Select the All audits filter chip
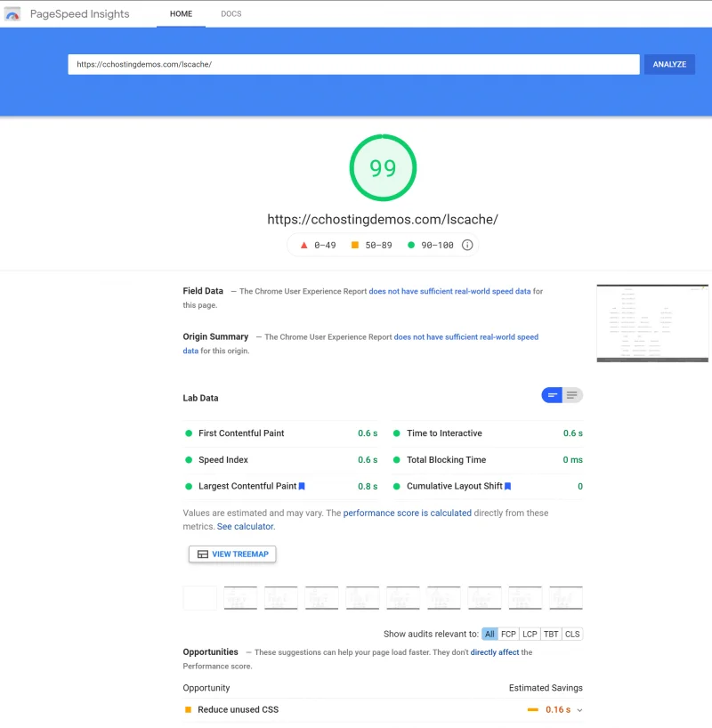This screenshot has height=728, width=712. (x=489, y=634)
